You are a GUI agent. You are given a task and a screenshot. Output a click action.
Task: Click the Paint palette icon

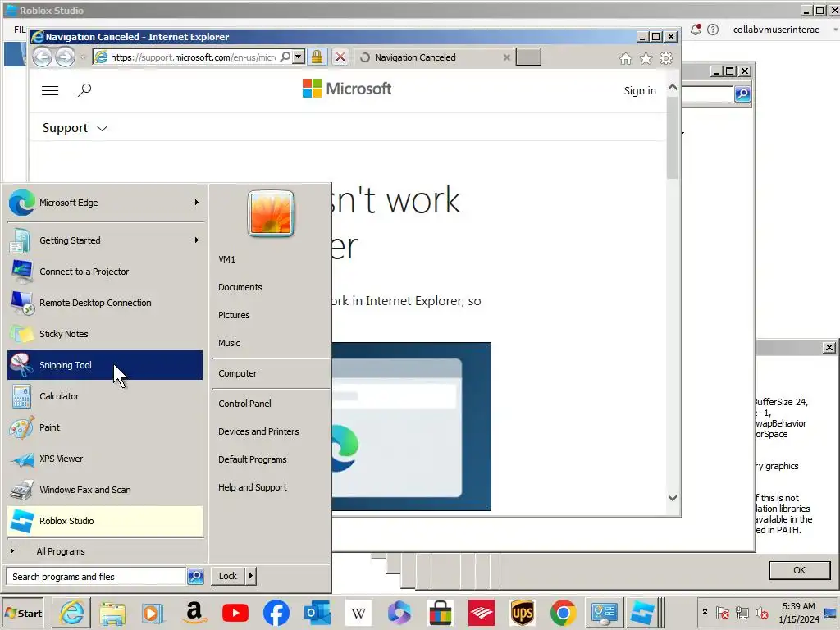point(21,427)
